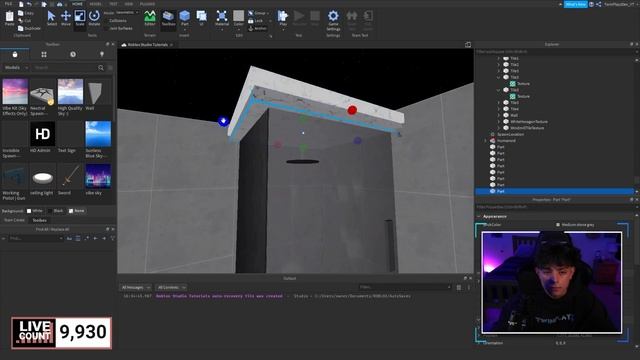Click the new file icon in quick access bar

(21, 4)
